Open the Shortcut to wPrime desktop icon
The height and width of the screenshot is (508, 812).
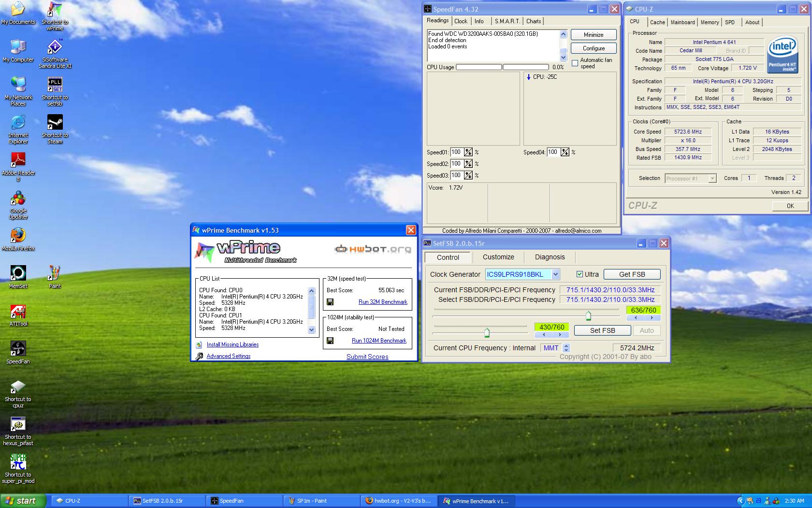55,16
